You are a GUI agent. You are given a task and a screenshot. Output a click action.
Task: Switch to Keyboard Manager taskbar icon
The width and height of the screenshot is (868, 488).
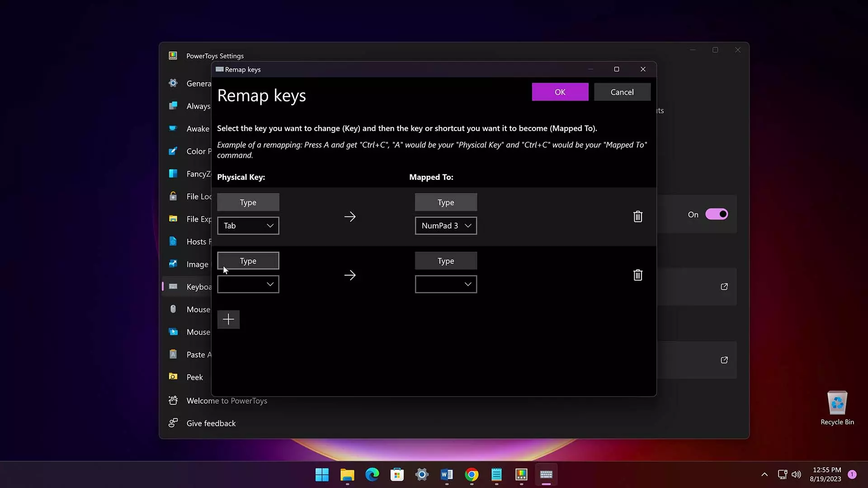pyautogui.click(x=546, y=474)
